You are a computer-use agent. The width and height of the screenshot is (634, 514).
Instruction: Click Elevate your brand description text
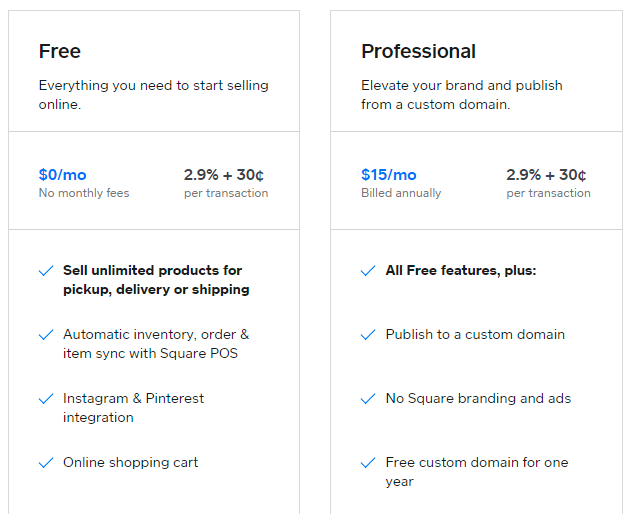[x=462, y=95]
